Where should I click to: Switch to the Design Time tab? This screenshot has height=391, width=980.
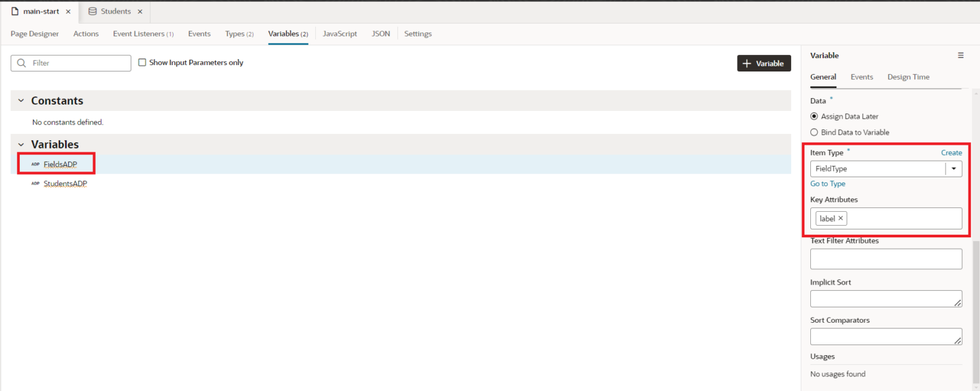(x=908, y=77)
